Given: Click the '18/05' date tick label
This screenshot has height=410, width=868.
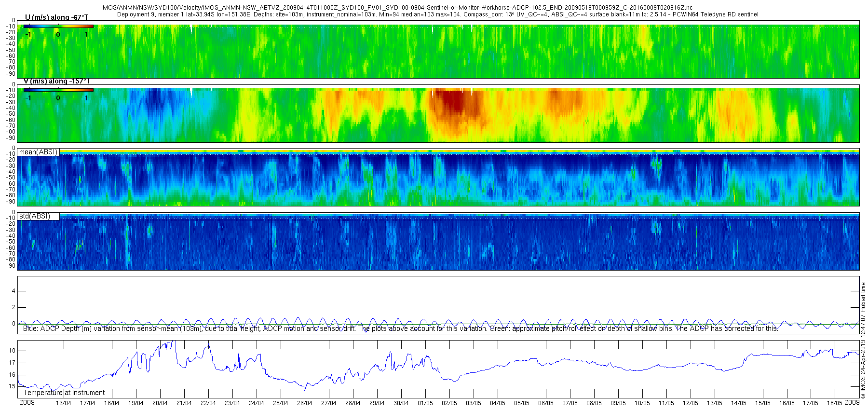Looking at the screenshot, I should [835, 403].
